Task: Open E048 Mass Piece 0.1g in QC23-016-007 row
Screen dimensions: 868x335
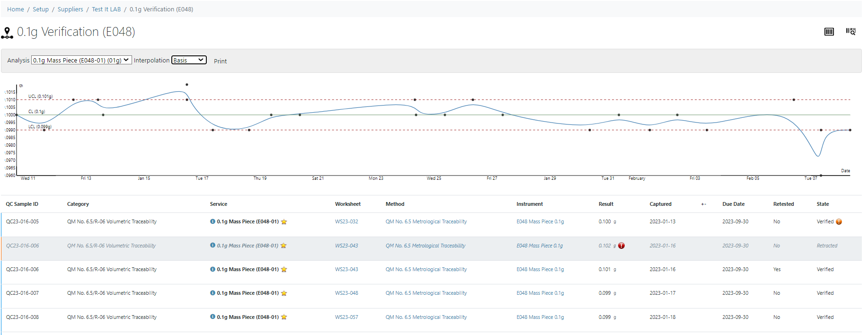Action: [540, 293]
